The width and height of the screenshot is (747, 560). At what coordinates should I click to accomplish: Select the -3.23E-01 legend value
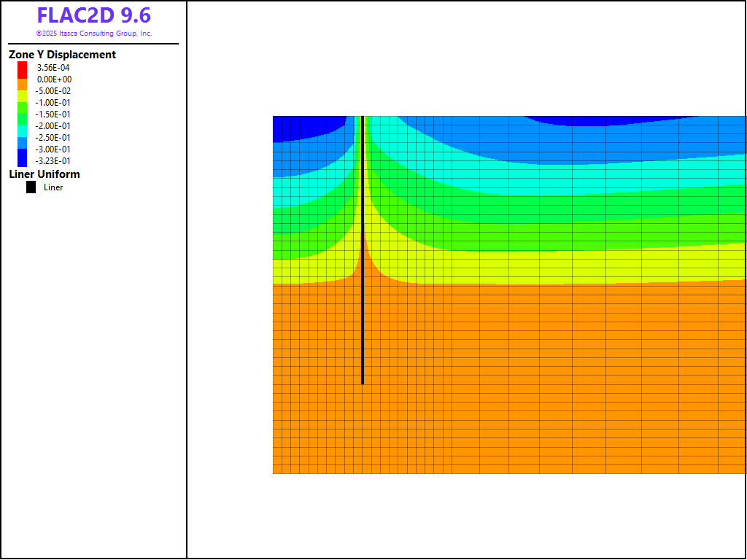click(53, 161)
